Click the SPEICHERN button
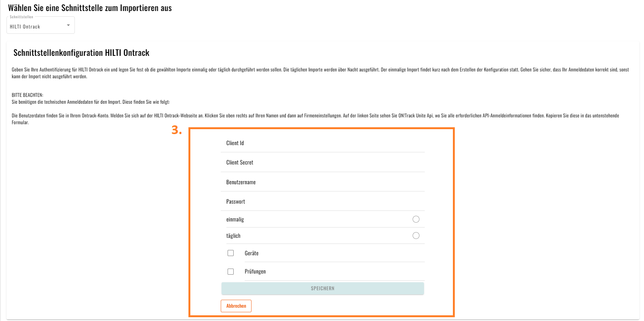The width and height of the screenshot is (644, 321). coord(323,288)
